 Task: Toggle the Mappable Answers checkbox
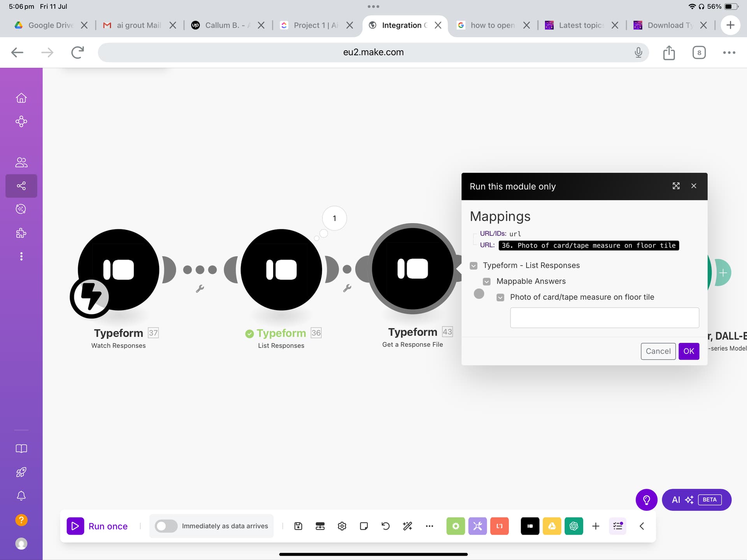pyautogui.click(x=487, y=281)
